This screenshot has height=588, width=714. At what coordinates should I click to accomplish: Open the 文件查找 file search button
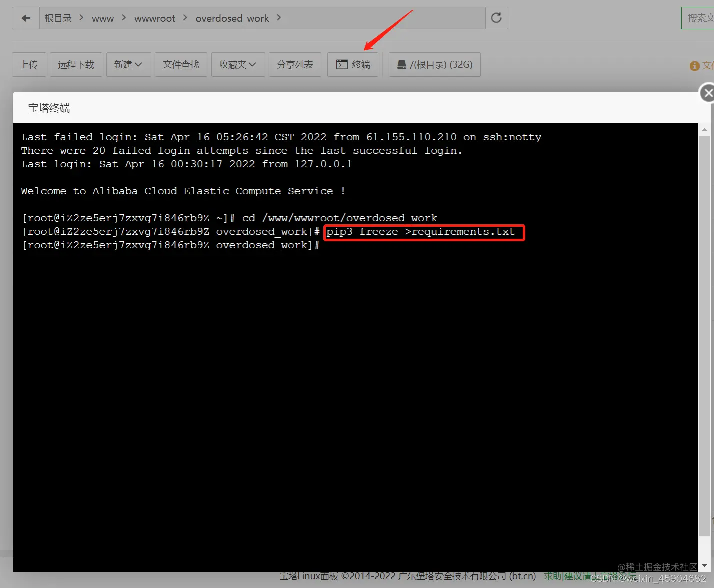pyautogui.click(x=181, y=65)
